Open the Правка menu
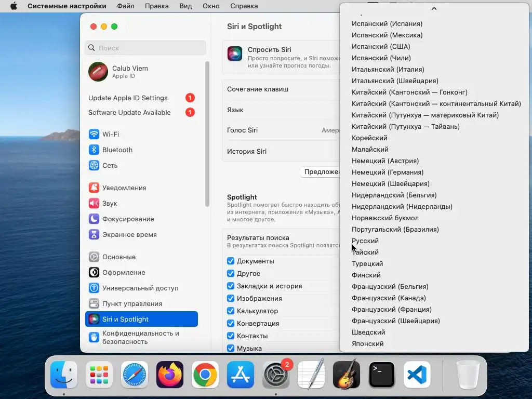 click(x=157, y=6)
